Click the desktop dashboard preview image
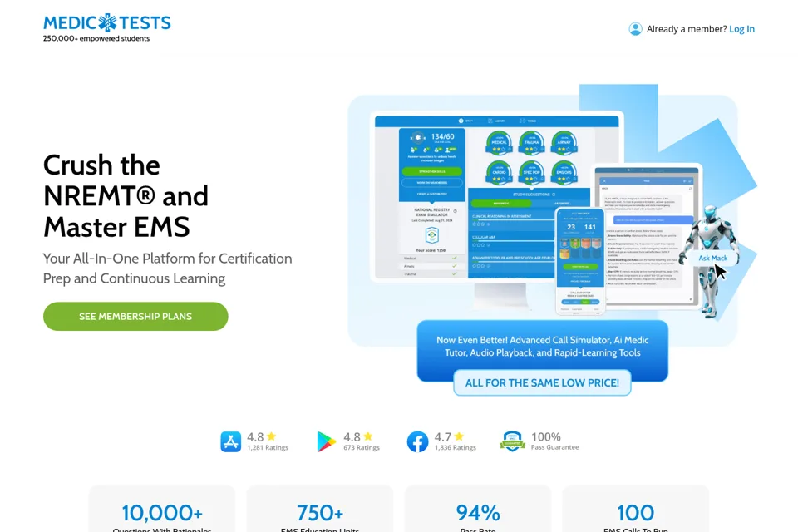This screenshot has height=532, width=798. 497,199
